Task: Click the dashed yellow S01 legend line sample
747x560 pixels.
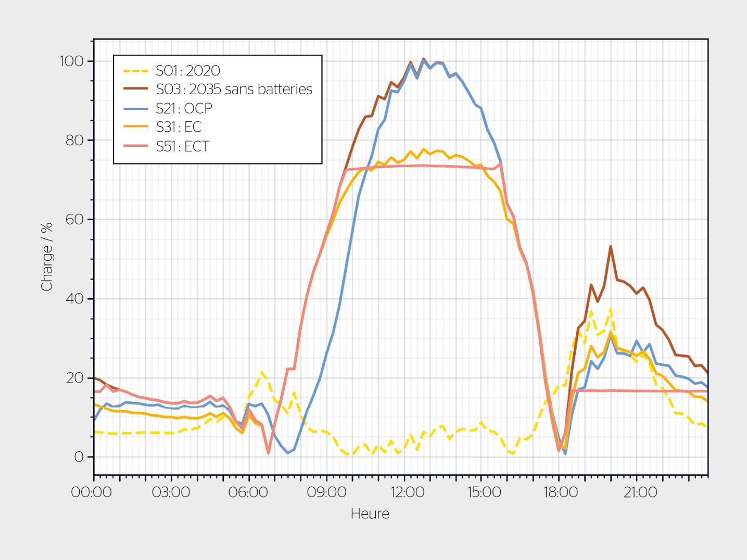Action: click(x=135, y=71)
